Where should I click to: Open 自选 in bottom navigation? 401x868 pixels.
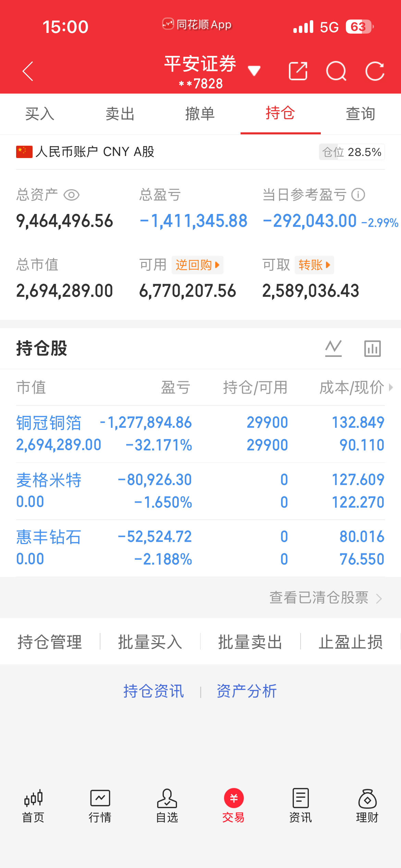coord(167,806)
